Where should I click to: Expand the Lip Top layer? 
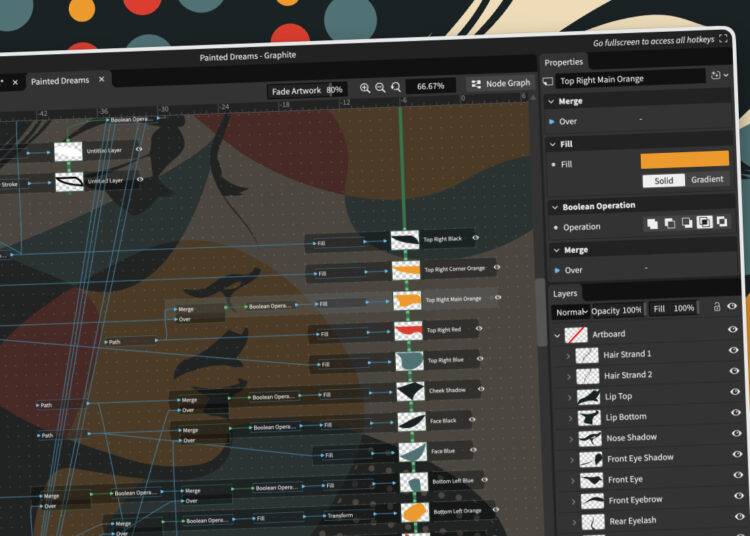click(x=569, y=398)
